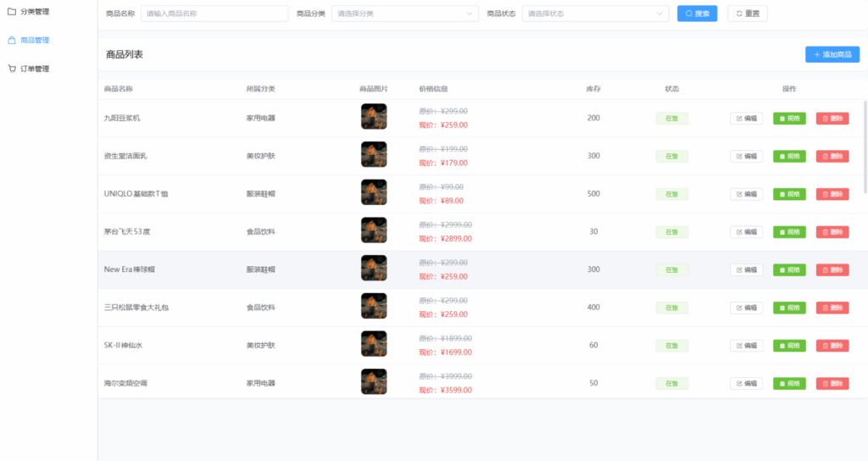Edit the 三只松鼠零食大礼包 product

[x=746, y=308]
